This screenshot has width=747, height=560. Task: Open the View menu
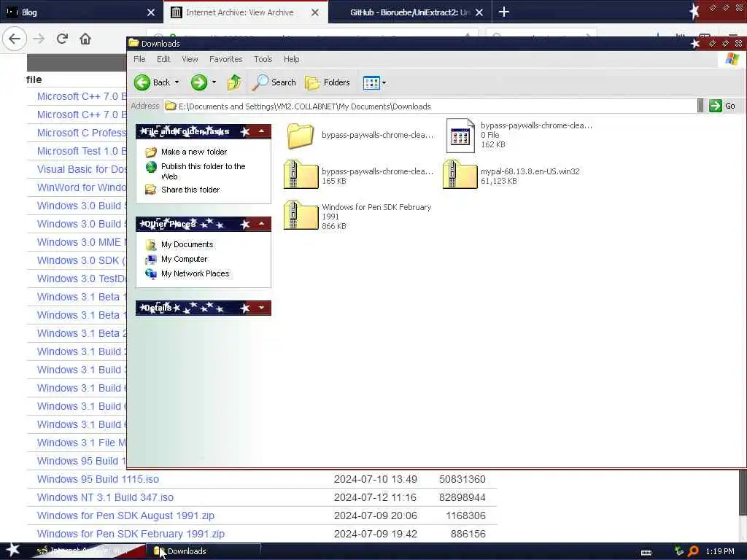190,59
